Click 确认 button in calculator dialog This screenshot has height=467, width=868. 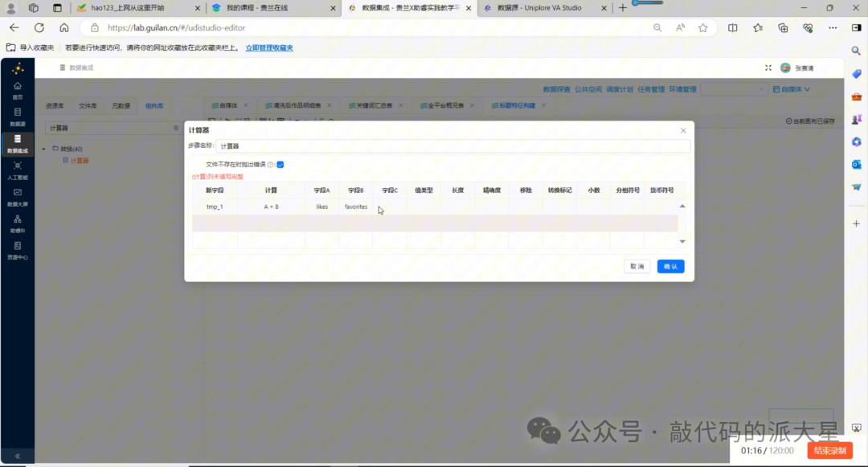[670, 266]
